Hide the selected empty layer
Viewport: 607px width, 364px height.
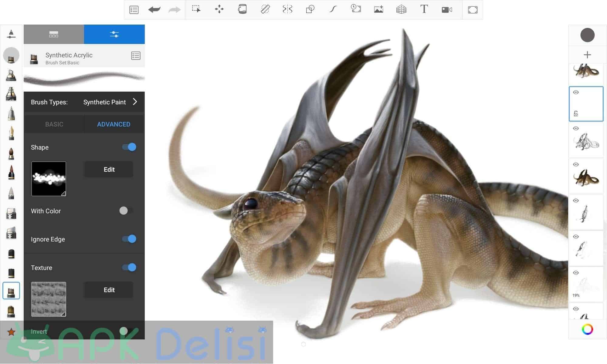point(576,92)
